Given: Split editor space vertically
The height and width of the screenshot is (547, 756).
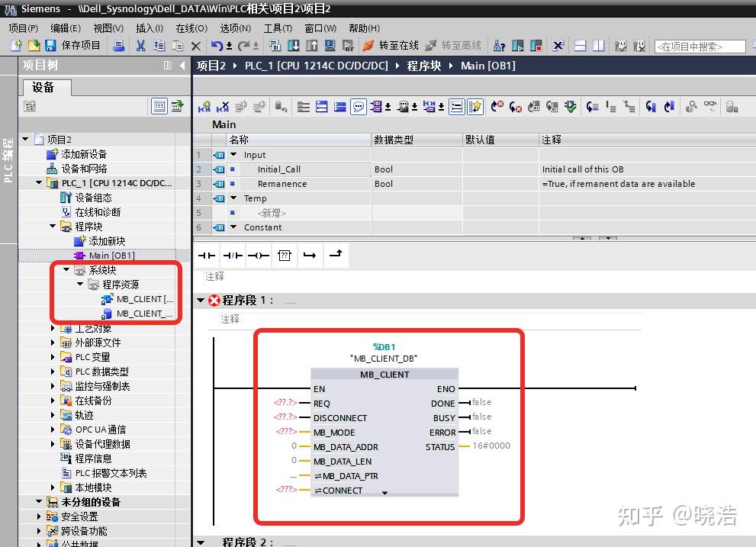Looking at the screenshot, I should [x=599, y=45].
